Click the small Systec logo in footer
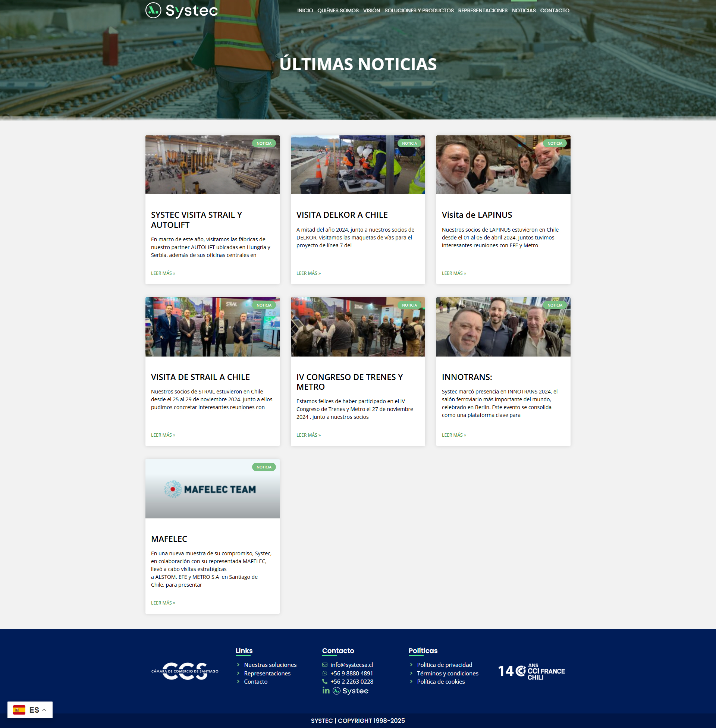 click(351, 691)
